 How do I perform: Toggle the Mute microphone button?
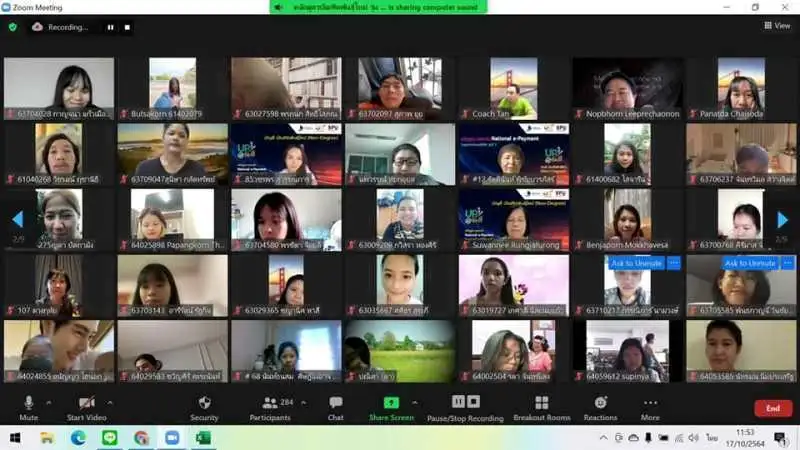pos(29,403)
